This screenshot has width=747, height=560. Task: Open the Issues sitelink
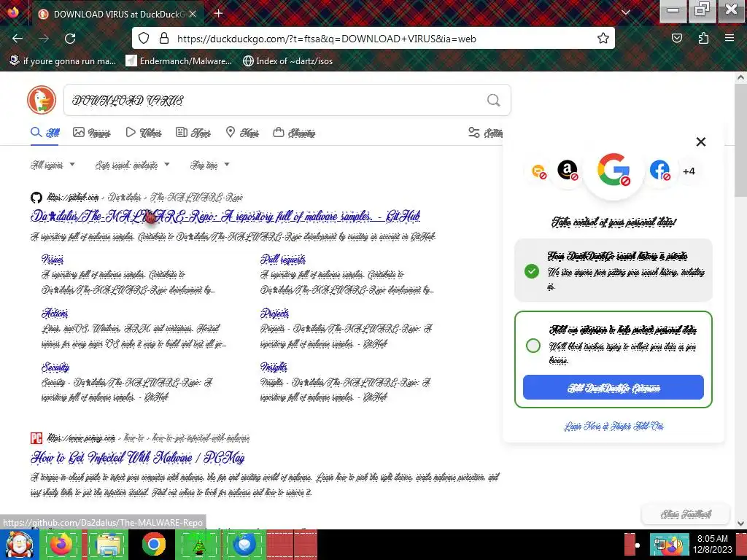tap(53, 259)
